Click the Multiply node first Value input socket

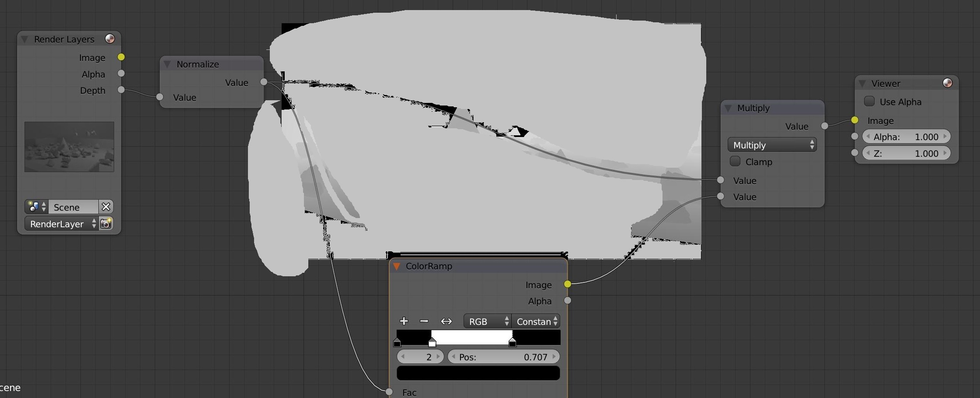[721, 180]
